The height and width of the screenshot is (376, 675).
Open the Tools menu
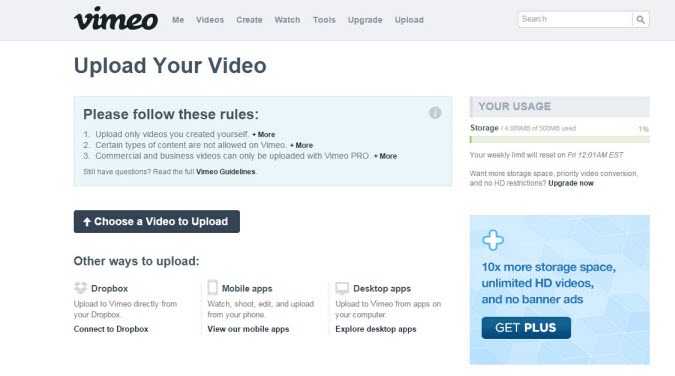point(324,20)
